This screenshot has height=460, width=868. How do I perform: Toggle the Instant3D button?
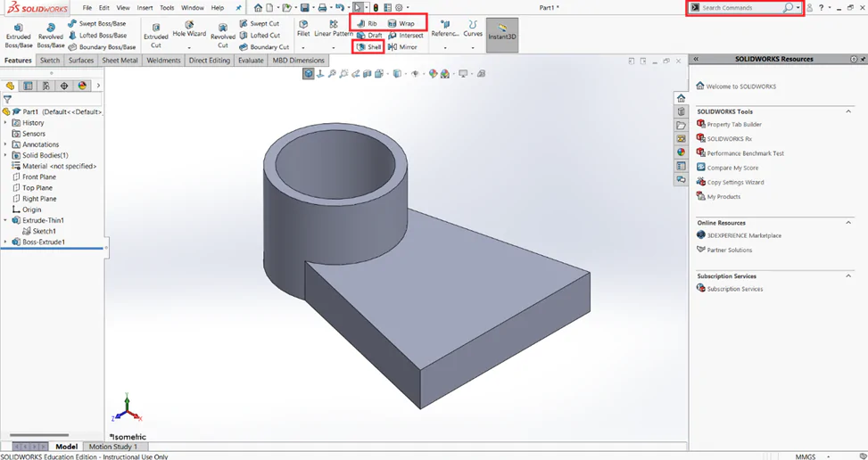click(502, 35)
